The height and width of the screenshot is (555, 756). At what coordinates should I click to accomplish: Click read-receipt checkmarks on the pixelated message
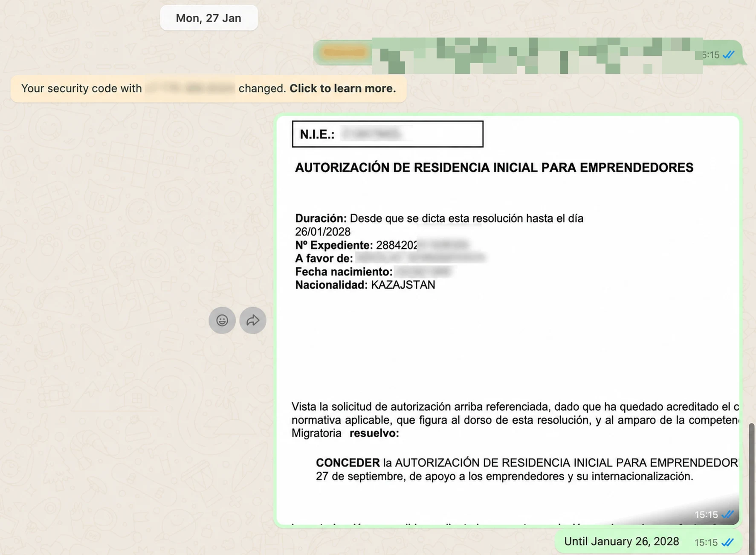click(728, 55)
